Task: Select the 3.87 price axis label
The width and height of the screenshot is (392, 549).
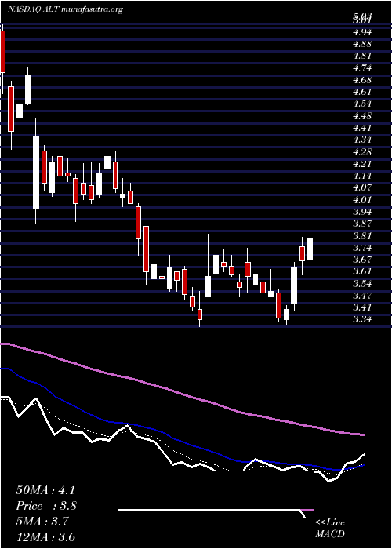Action: 362,224
